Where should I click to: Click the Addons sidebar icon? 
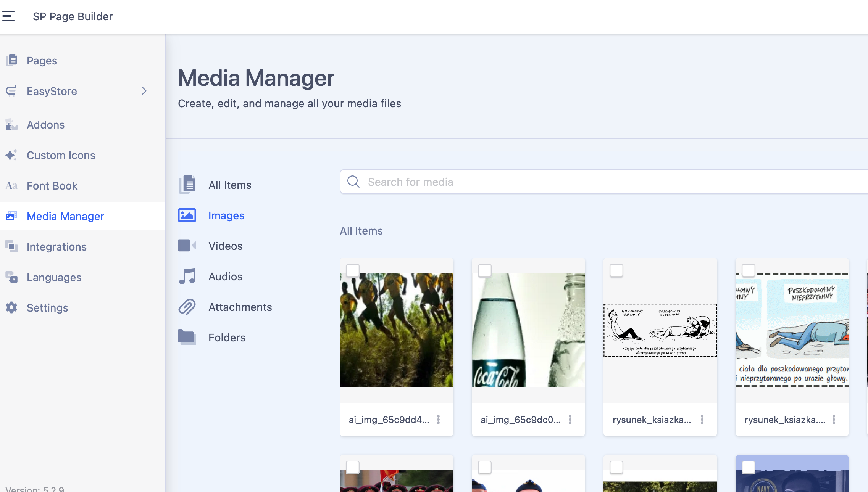coord(11,125)
